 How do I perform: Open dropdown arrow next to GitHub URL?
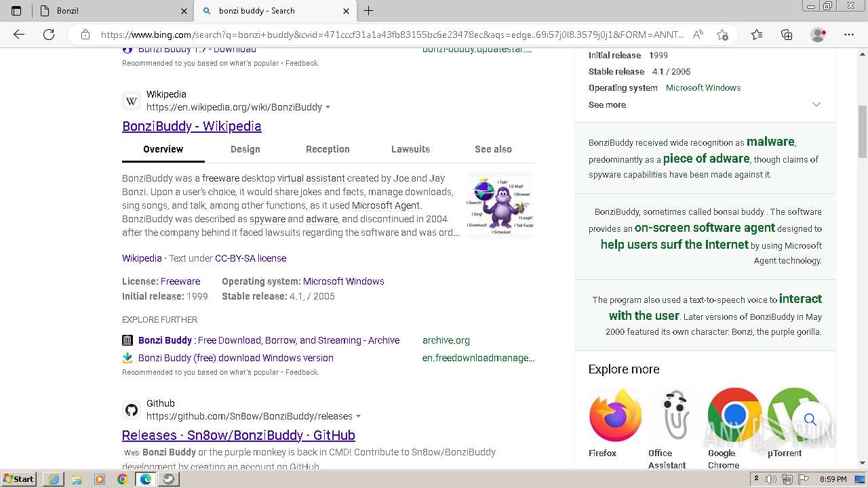point(358,416)
